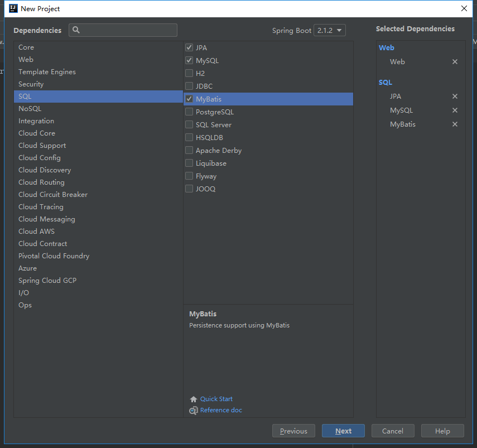Select the NoSQL category
The height and width of the screenshot is (448, 477).
pos(98,109)
